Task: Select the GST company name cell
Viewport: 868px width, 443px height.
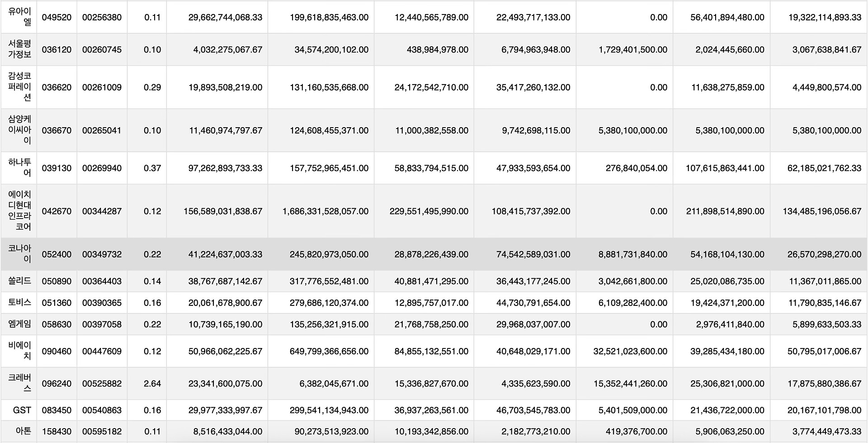Action: click(19, 410)
